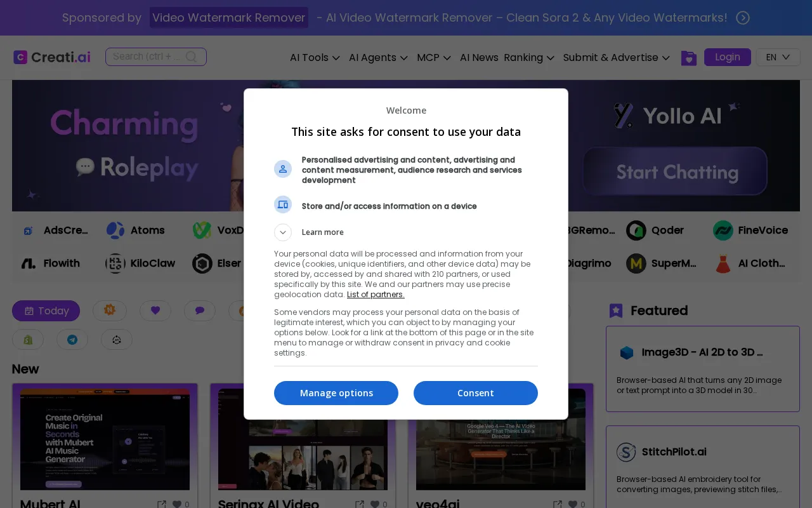Image resolution: width=812 pixels, height=508 pixels.
Task: Click the StitchPilot.ai logo icon
Action: click(x=626, y=452)
